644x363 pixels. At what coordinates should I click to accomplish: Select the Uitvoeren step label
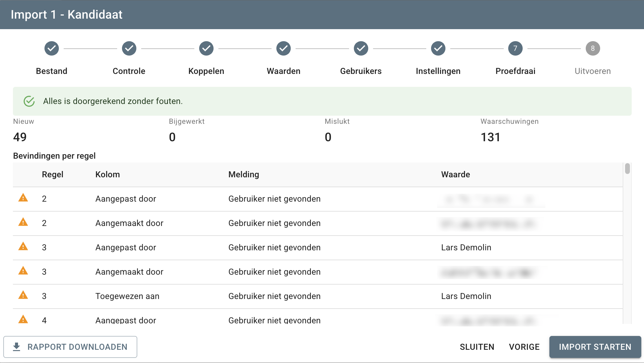click(593, 71)
